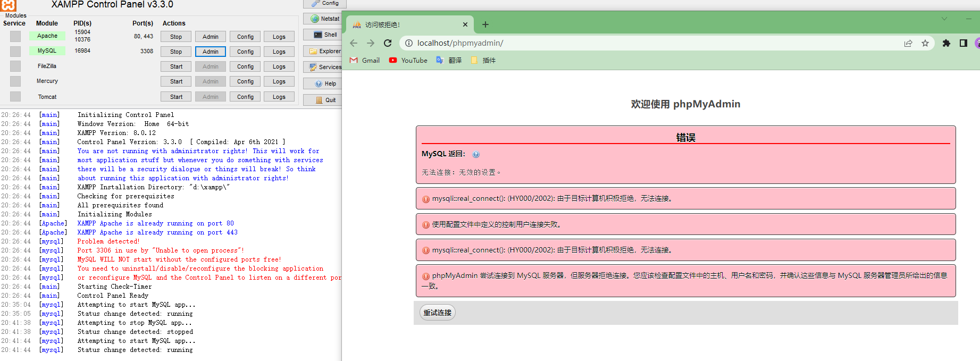
Task: Open the 插件 bookmarks folder
Action: click(483, 61)
